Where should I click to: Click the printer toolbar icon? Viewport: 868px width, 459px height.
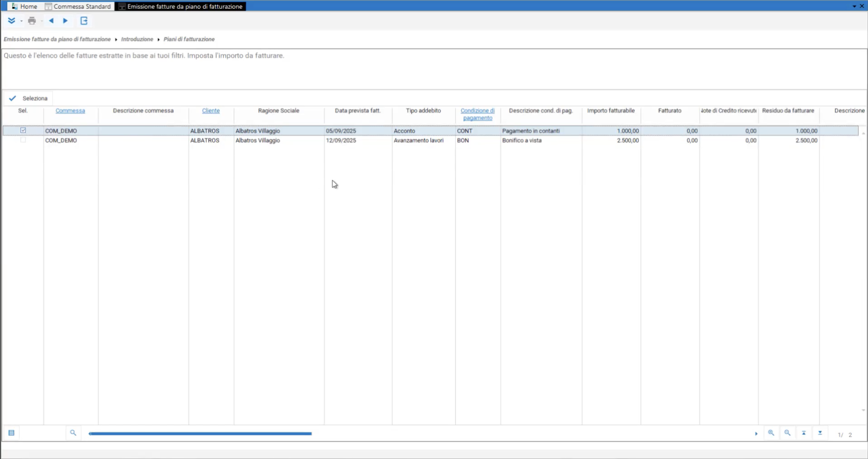(x=32, y=21)
